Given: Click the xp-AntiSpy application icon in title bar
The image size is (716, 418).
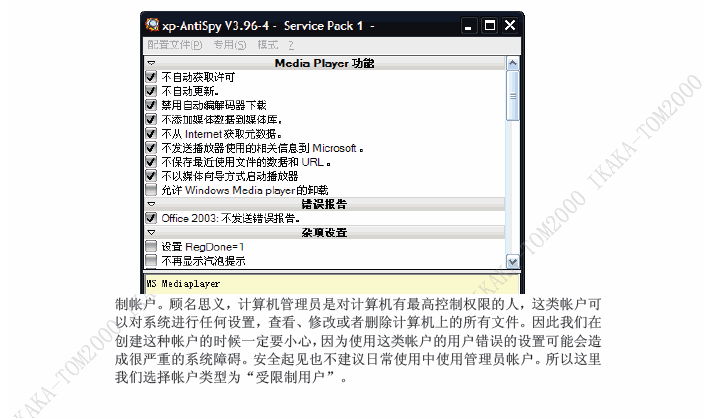Looking at the screenshot, I should pyautogui.click(x=152, y=25).
